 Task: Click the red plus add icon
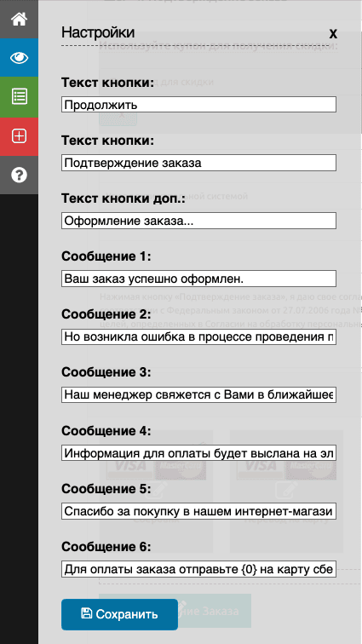click(x=19, y=136)
